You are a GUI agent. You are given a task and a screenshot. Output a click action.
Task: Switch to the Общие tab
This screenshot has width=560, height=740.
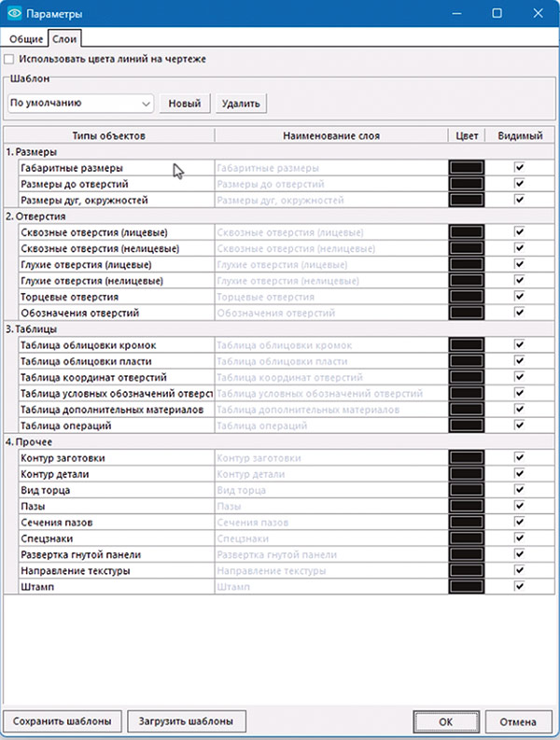point(25,38)
